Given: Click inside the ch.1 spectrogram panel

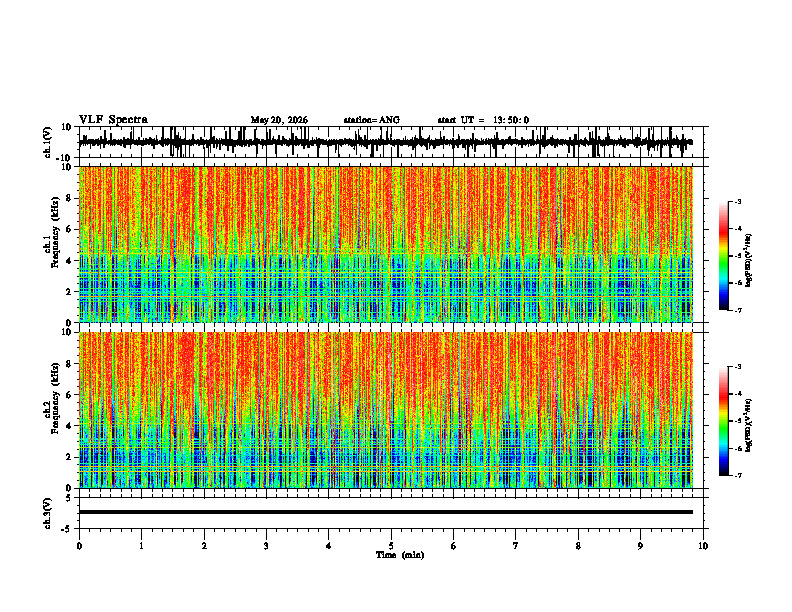Looking at the screenshot, I should [386, 244].
